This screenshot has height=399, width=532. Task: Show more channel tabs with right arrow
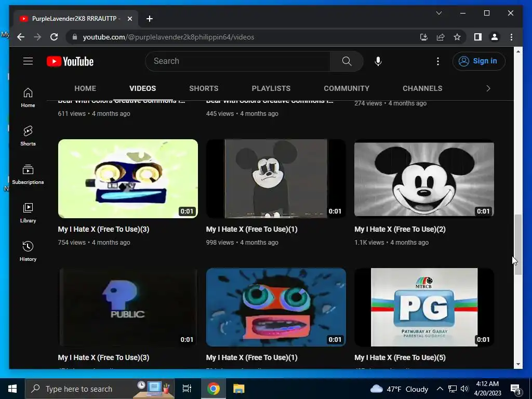(x=488, y=88)
